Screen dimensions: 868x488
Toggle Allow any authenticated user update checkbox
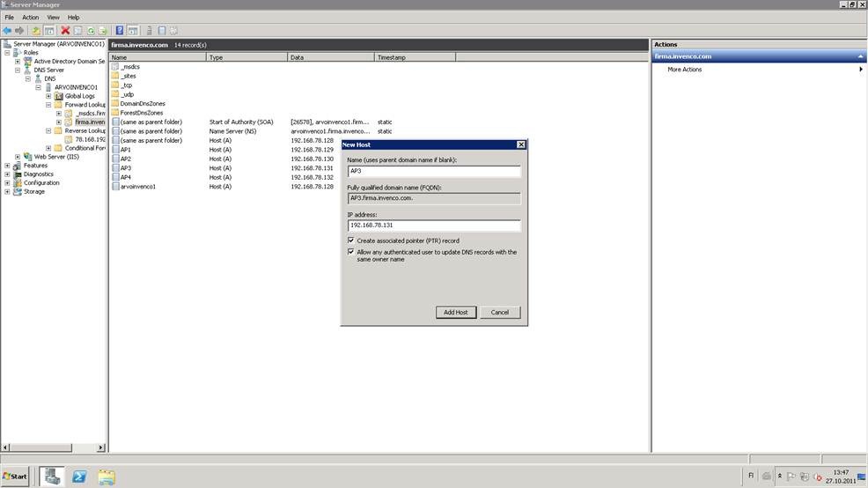click(x=351, y=252)
